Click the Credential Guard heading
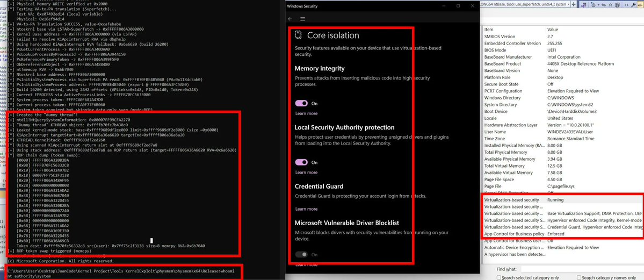 point(319,186)
